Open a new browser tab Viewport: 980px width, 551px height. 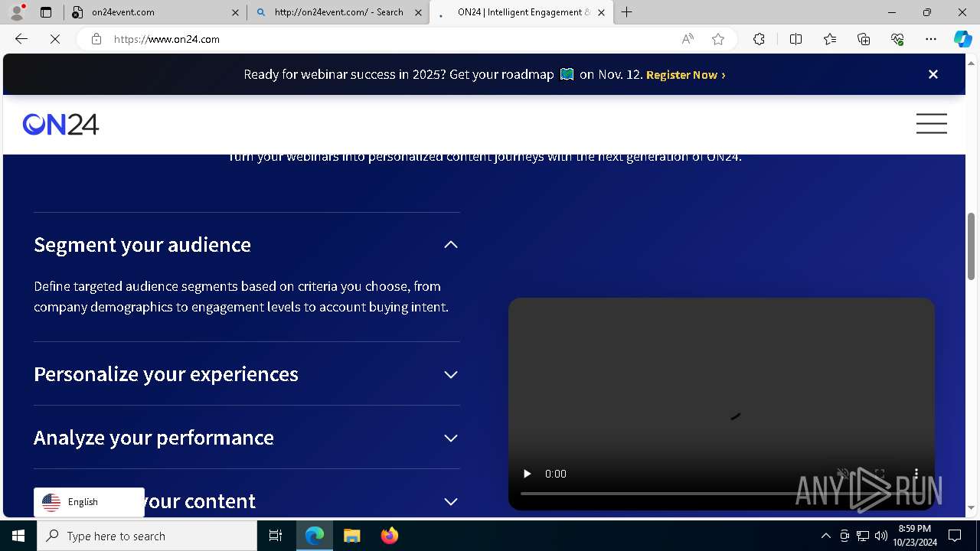point(627,12)
